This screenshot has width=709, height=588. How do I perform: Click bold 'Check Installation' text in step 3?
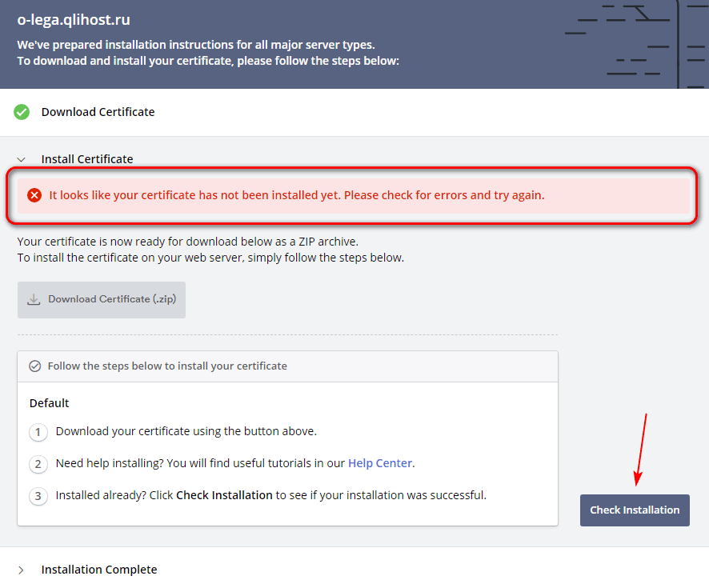click(x=224, y=495)
